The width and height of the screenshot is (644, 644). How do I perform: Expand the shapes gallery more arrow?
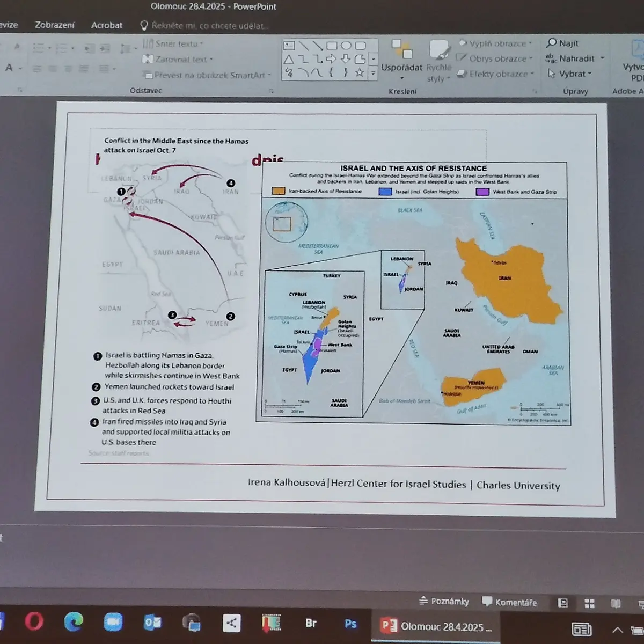pyautogui.click(x=373, y=73)
